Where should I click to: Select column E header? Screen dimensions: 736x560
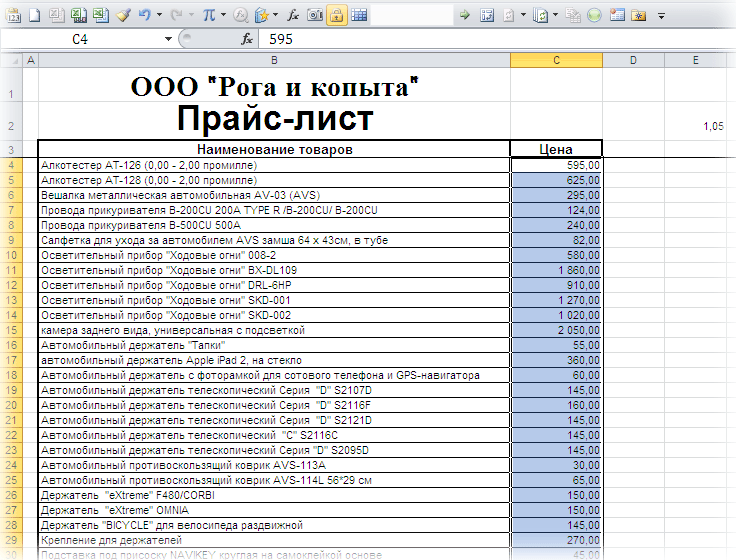[695, 61]
